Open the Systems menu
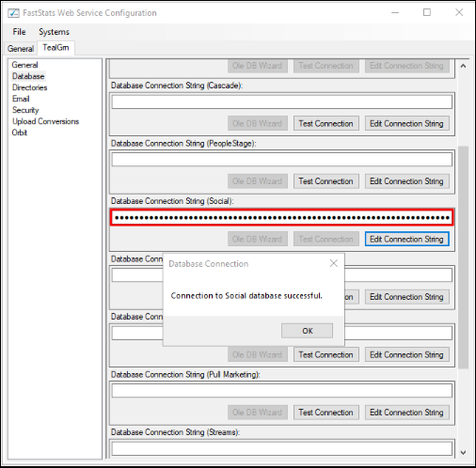Screen dimensions: 476x468 54,32
